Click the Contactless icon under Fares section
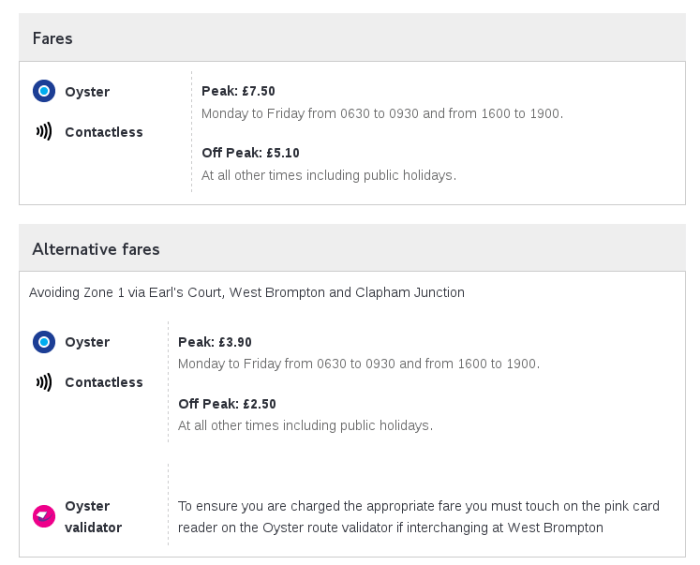Viewport: 700px width, 565px height. (x=43, y=132)
